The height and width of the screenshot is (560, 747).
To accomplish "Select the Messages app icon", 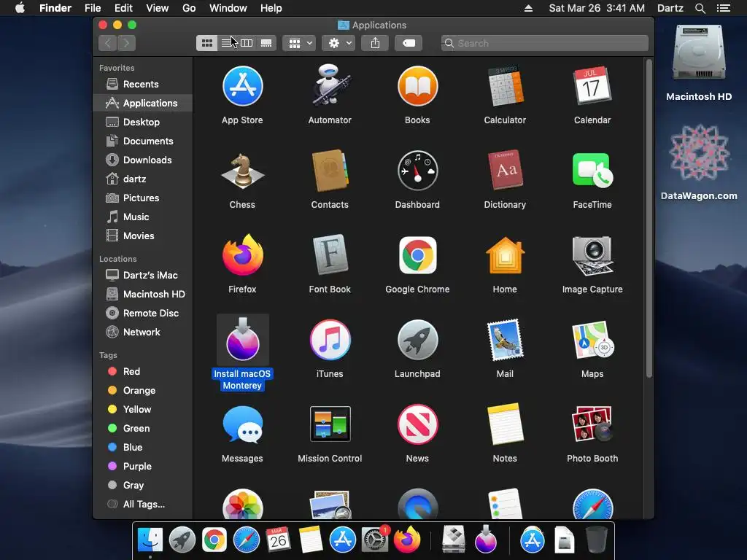I will 242,424.
